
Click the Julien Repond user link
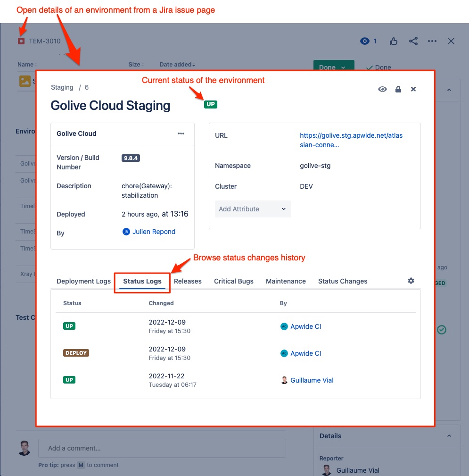click(154, 232)
